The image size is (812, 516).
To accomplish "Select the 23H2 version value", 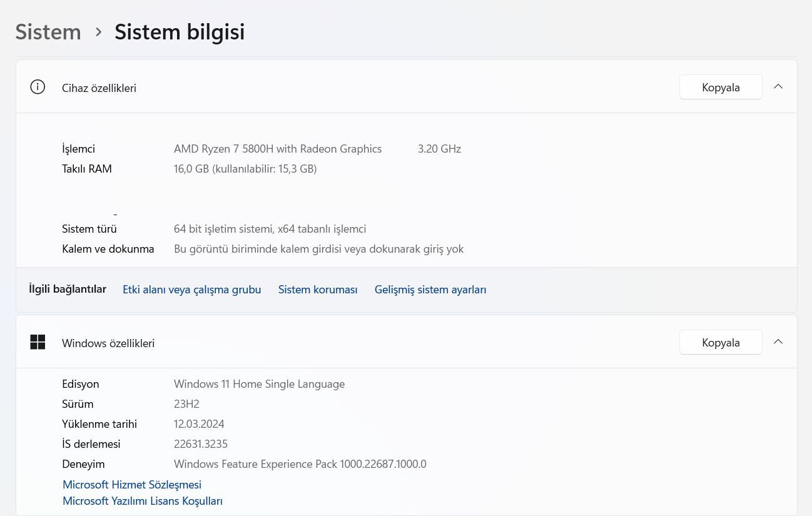I will pos(186,404).
